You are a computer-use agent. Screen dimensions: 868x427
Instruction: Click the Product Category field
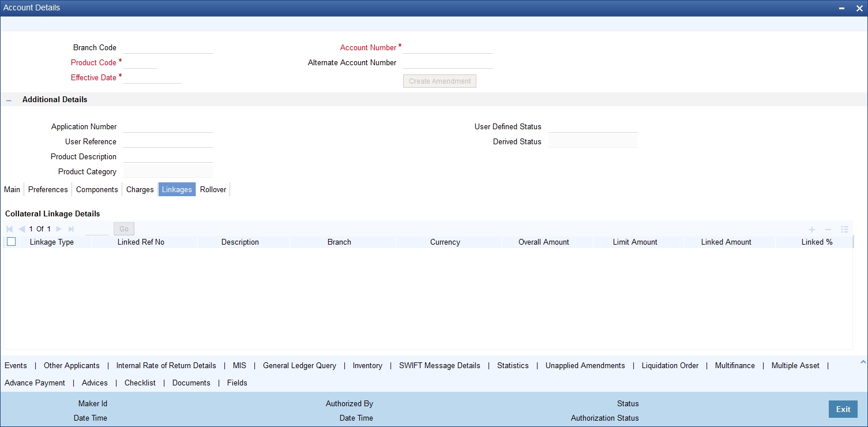point(168,172)
